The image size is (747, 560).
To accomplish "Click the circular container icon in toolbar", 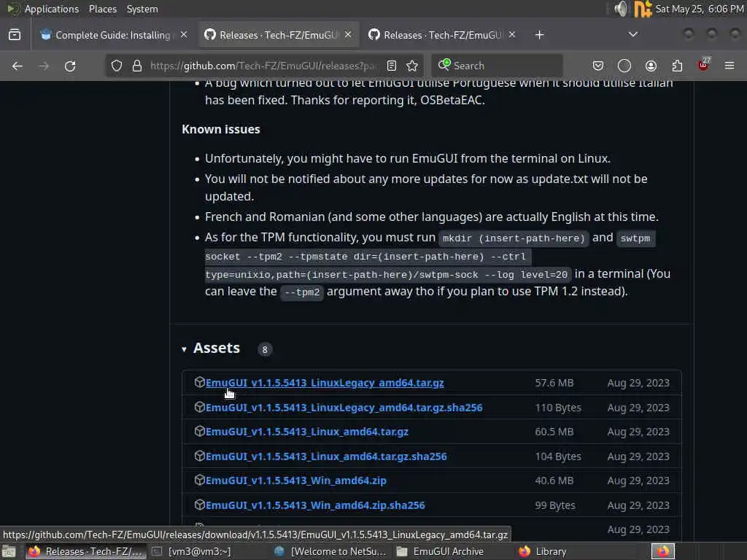I will click(x=624, y=66).
